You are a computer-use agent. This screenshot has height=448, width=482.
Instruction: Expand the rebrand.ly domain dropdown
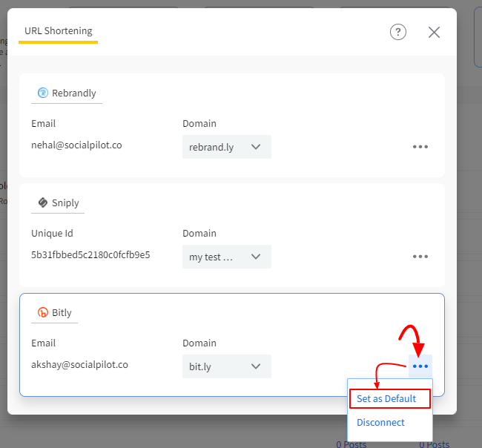[227, 147]
